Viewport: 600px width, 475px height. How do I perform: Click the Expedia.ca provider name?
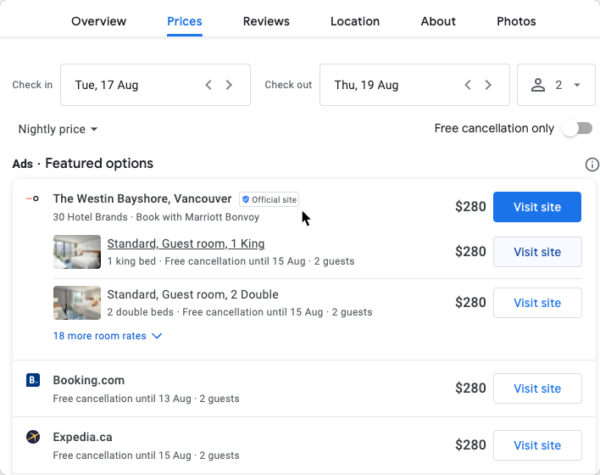[83, 437]
